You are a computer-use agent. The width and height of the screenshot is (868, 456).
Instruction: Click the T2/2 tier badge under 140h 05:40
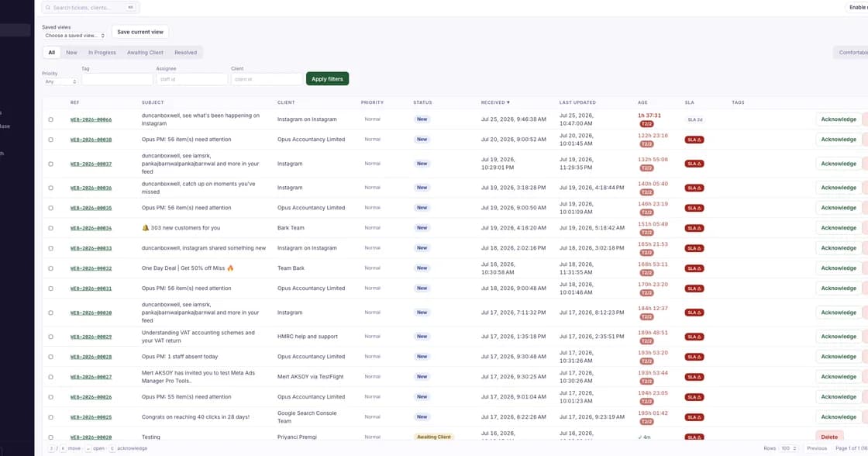pos(646,192)
